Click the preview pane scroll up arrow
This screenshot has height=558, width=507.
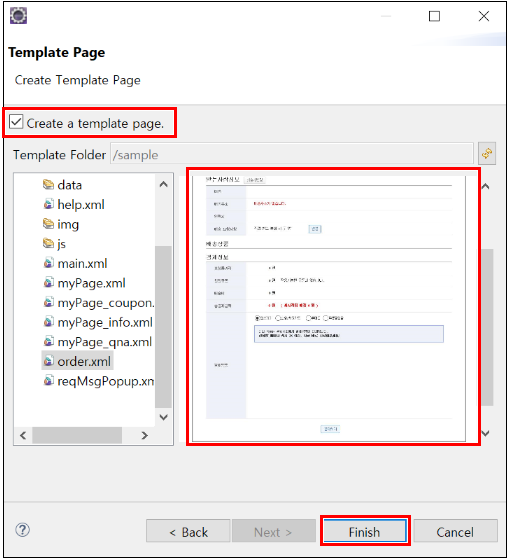[486, 186]
